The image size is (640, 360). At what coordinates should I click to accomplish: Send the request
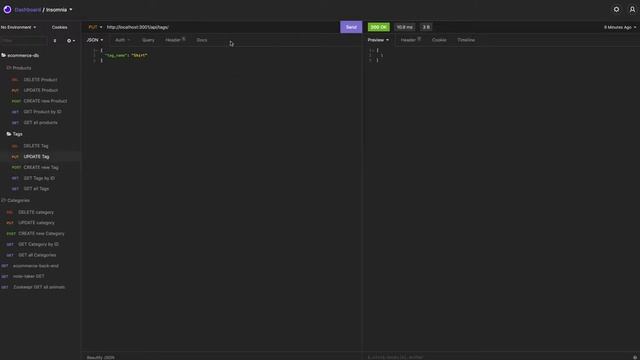(x=351, y=27)
